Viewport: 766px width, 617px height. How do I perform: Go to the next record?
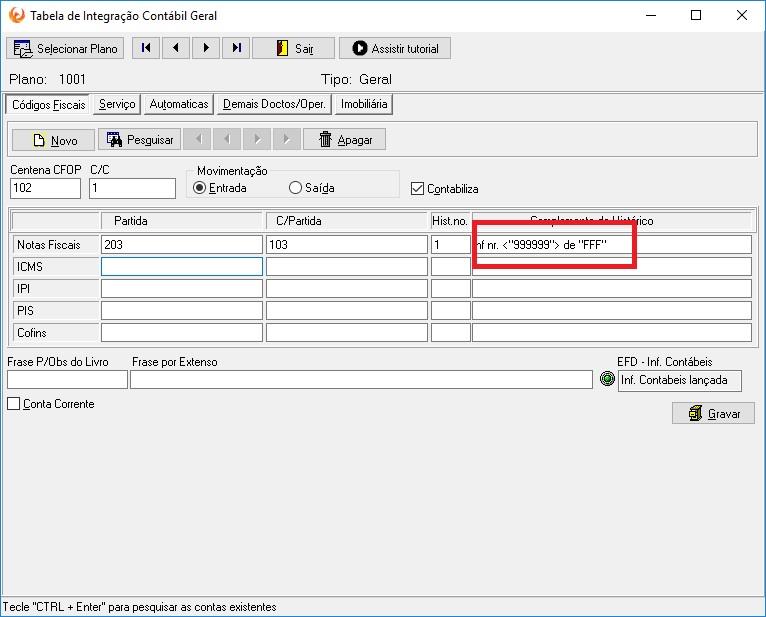coord(206,48)
